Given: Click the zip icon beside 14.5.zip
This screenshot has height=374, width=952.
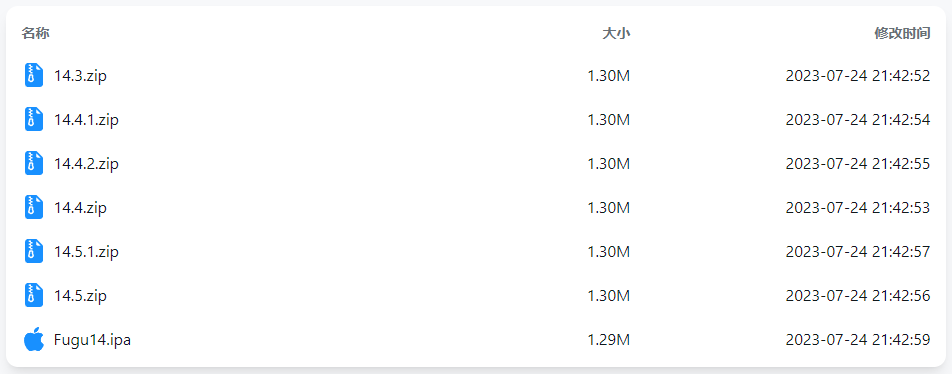Looking at the screenshot, I should coord(34,296).
